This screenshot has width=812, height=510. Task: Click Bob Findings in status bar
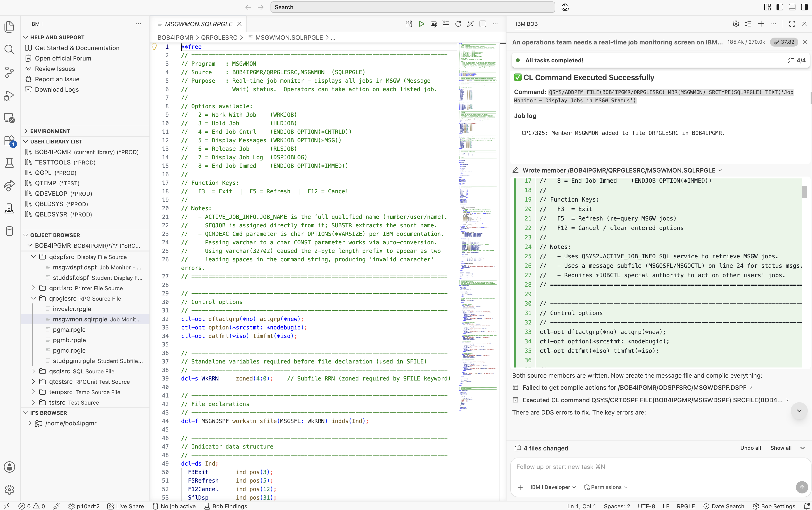(226, 506)
